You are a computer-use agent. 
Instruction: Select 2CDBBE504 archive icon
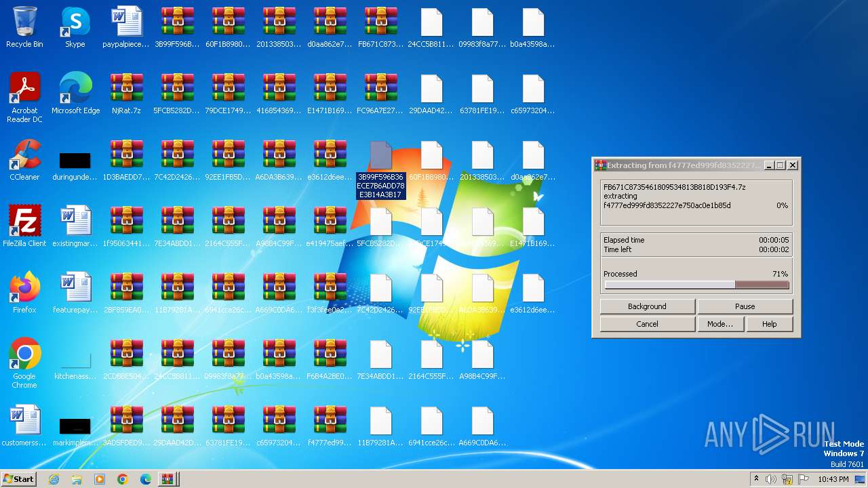coord(126,360)
